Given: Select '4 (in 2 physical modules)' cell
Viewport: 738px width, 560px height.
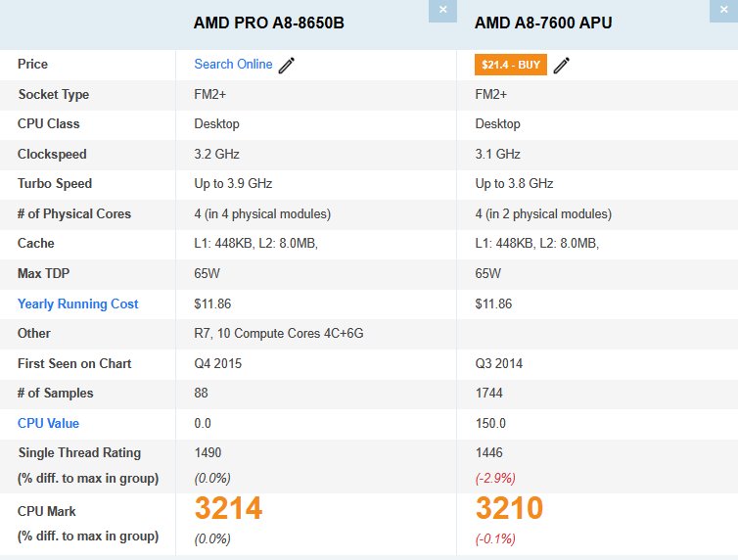Looking at the screenshot, I should click(543, 214).
